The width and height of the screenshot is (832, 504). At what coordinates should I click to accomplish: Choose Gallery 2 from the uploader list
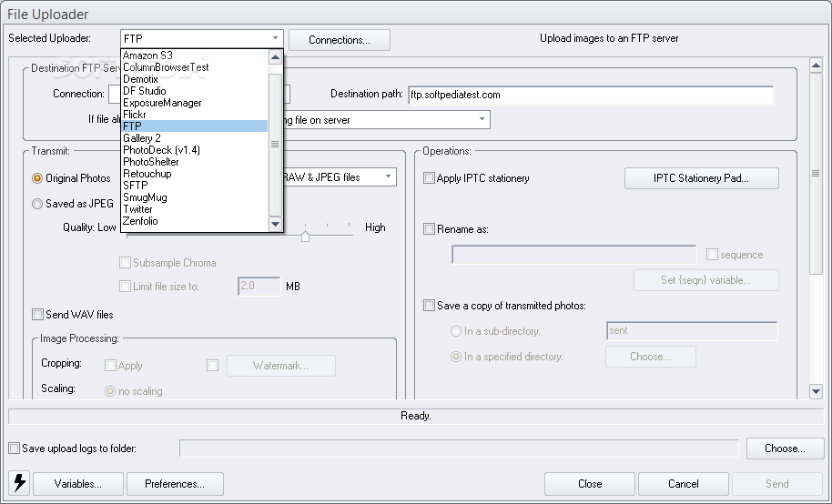point(194,138)
